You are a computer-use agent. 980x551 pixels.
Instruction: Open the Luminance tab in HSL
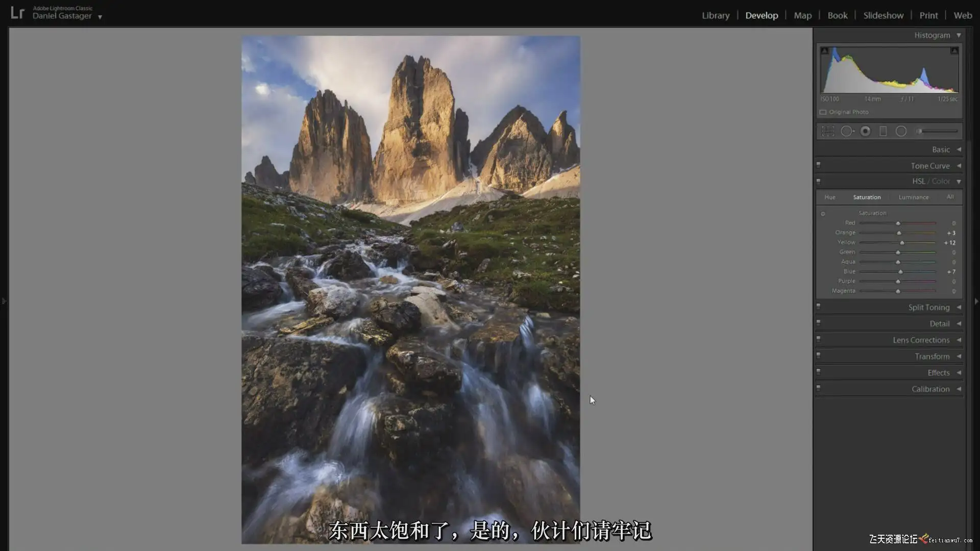click(913, 197)
